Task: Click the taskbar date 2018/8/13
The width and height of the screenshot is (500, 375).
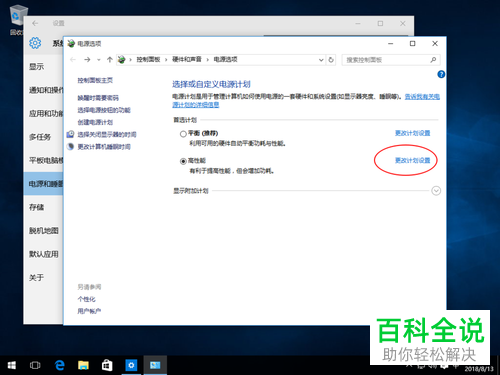Action: click(479, 369)
